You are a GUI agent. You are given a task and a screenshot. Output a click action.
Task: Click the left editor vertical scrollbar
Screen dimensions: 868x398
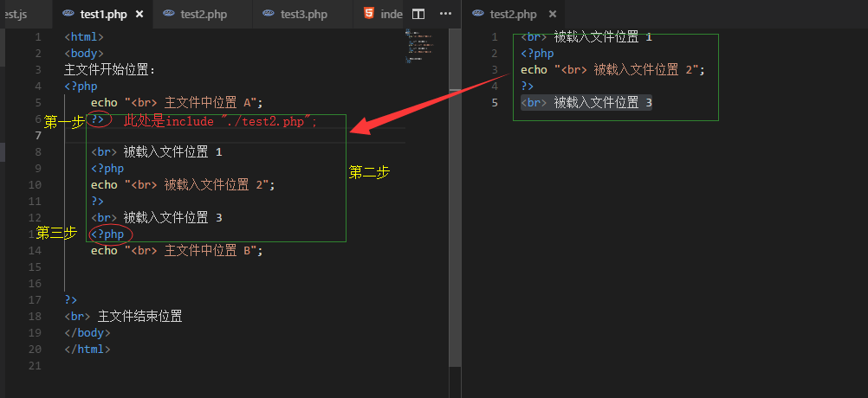tap(455, 216)
